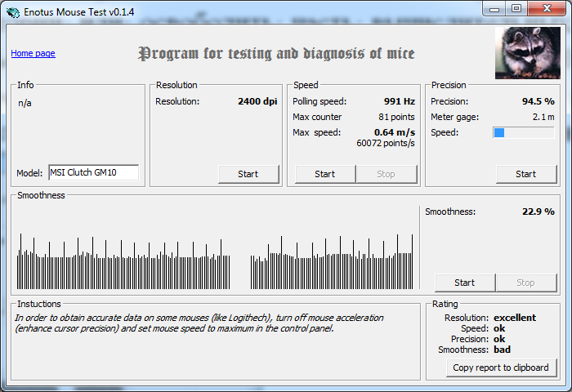Click the 'Program for testing and diagnosis' heading

(x=276, y=54)
